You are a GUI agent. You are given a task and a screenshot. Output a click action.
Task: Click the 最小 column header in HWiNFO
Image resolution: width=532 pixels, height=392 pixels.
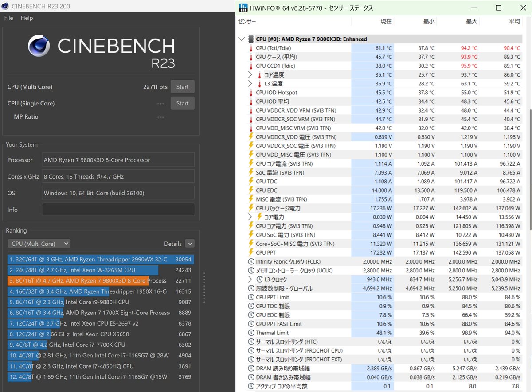click(x=428, y=21)
